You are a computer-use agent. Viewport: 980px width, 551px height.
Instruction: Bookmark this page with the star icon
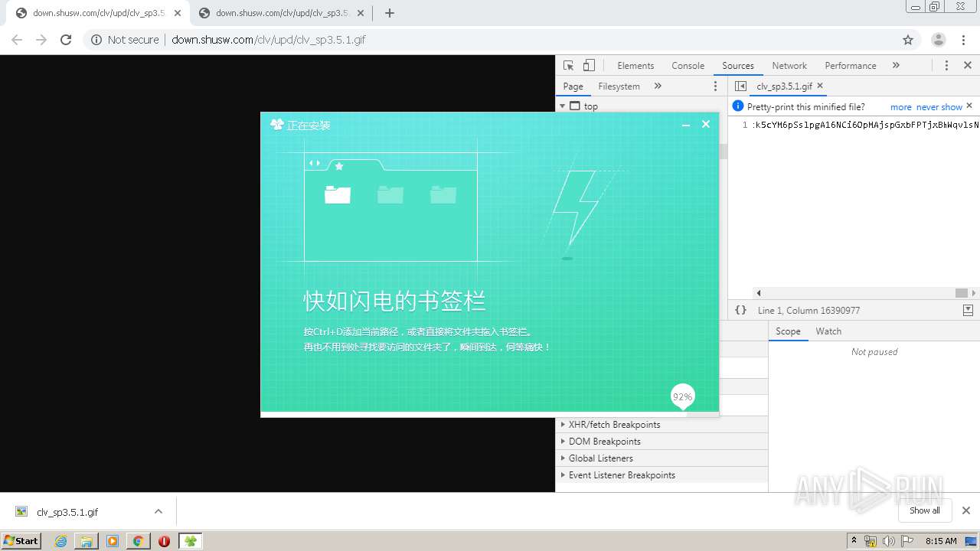(908, 40)
